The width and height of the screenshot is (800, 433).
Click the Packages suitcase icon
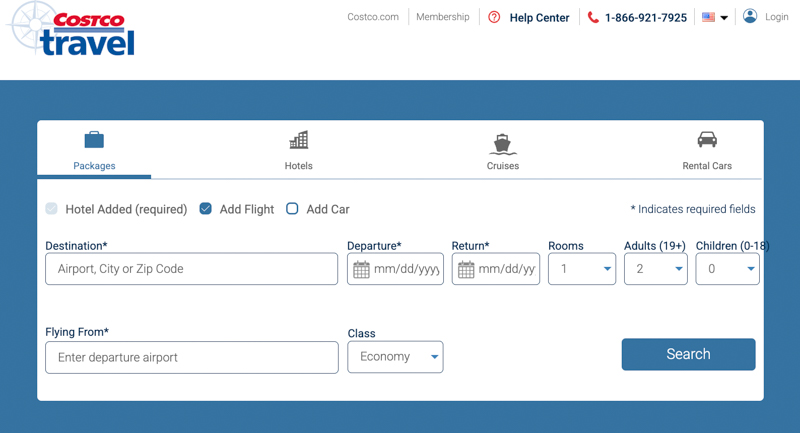pos(94,140)
